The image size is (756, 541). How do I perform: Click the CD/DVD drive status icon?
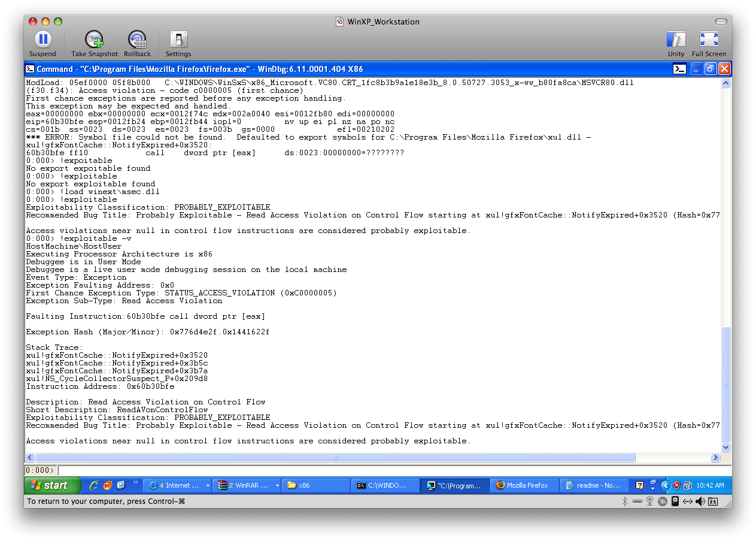coord(663,501)
